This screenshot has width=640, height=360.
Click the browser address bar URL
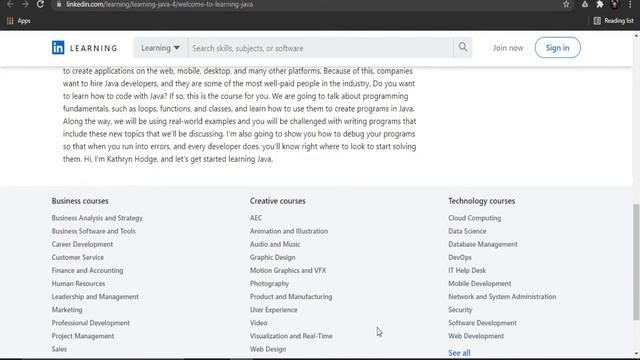pos(160,4)
